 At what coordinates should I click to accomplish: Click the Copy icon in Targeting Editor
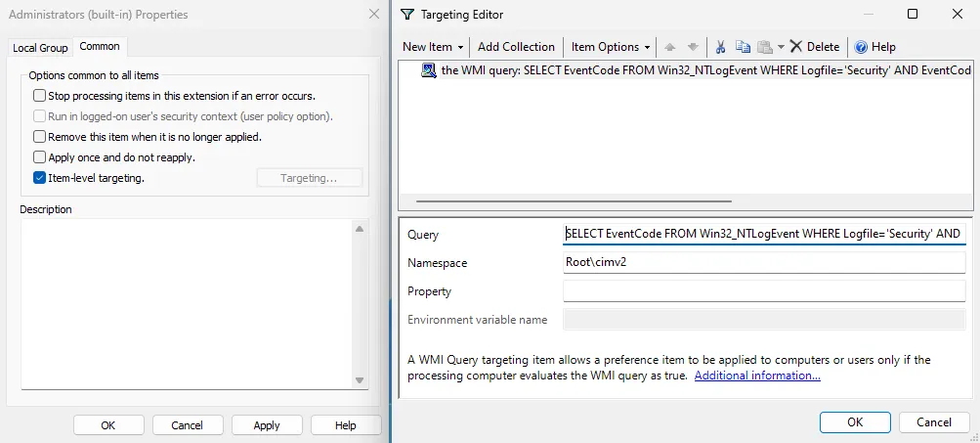(743, 47)
